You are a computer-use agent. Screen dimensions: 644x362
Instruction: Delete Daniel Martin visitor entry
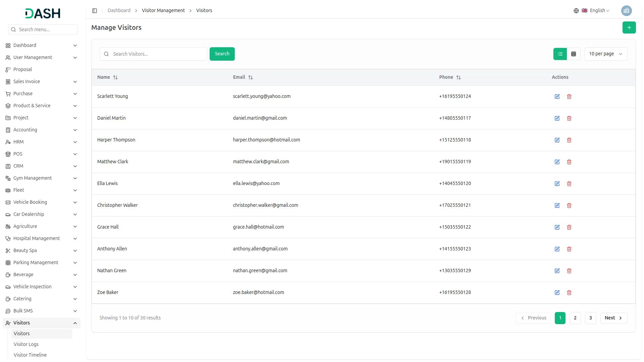[569, 118]
